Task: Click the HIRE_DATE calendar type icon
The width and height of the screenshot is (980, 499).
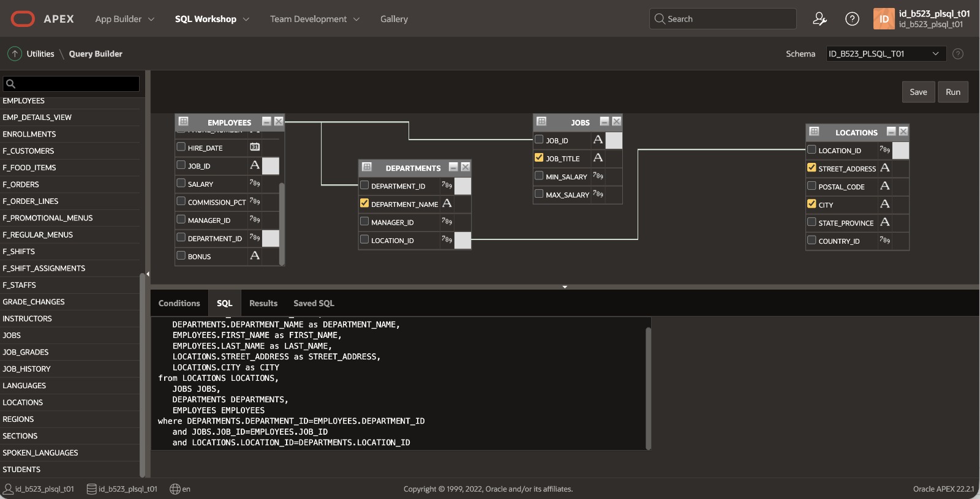Action: pyautogui.click(x=255, y=147)
